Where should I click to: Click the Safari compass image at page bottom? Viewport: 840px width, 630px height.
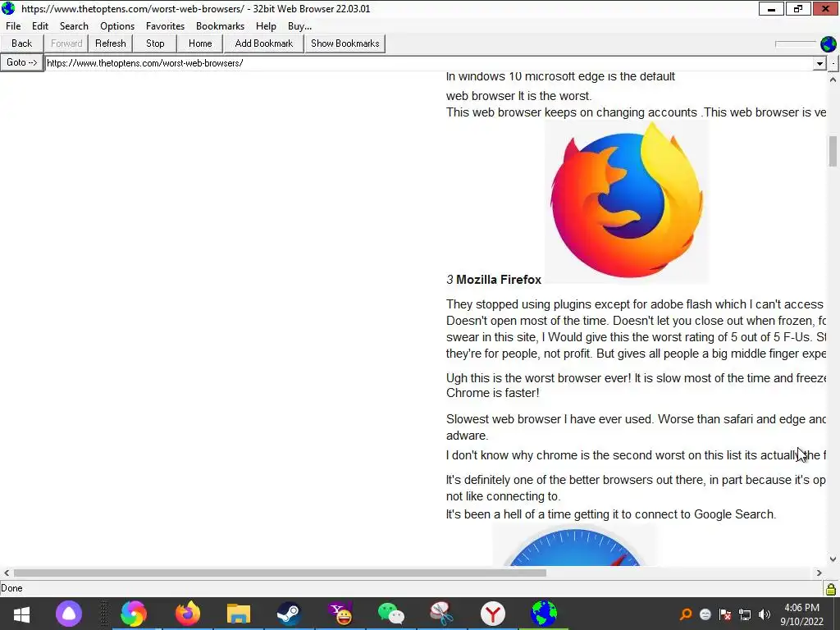(x=574, y=546)
